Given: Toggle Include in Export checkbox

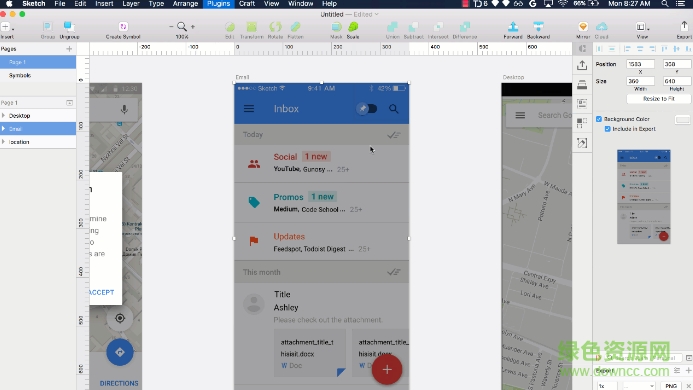Looking at the screenshot, I should coord(608,129).
